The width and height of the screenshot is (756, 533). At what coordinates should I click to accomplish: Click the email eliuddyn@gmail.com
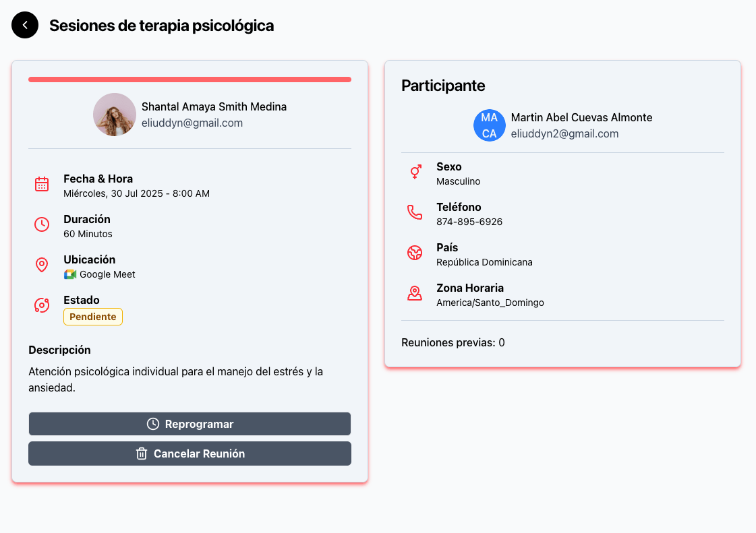[192, 123]
